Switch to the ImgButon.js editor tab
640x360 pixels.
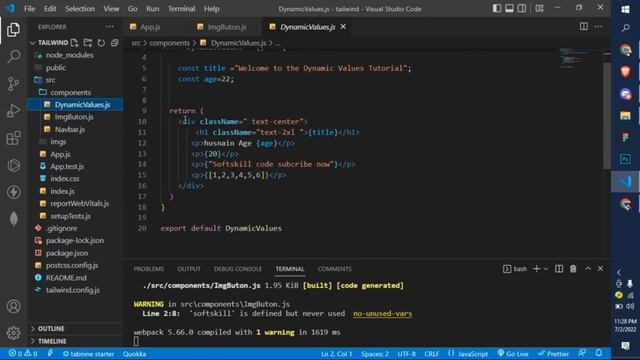pos(227,27)
